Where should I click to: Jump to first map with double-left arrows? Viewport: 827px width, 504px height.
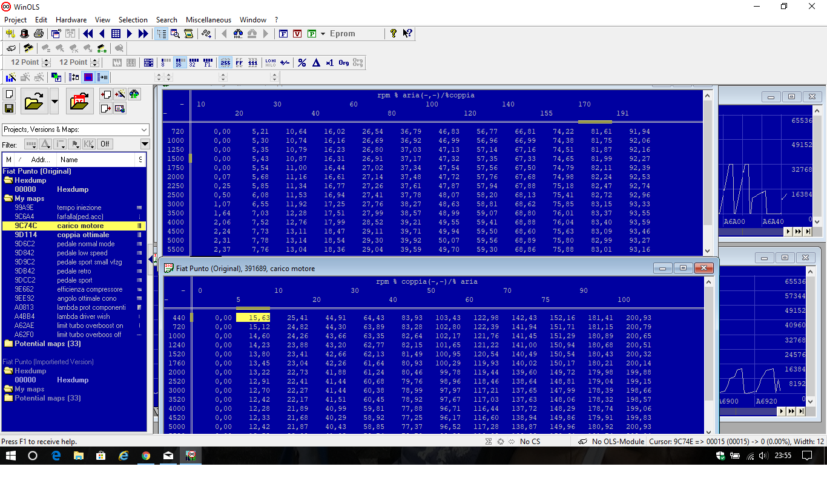(x=88, y=34)
